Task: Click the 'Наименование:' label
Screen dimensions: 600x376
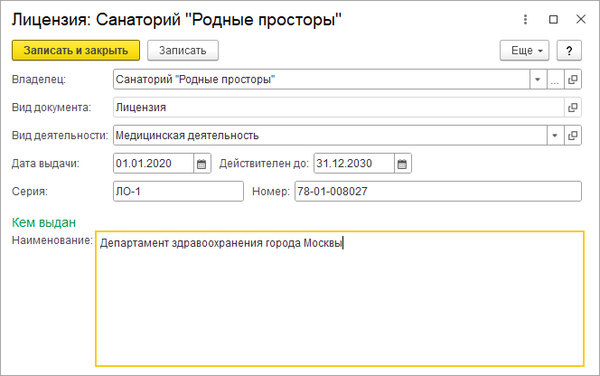Action: pos(52,240)
